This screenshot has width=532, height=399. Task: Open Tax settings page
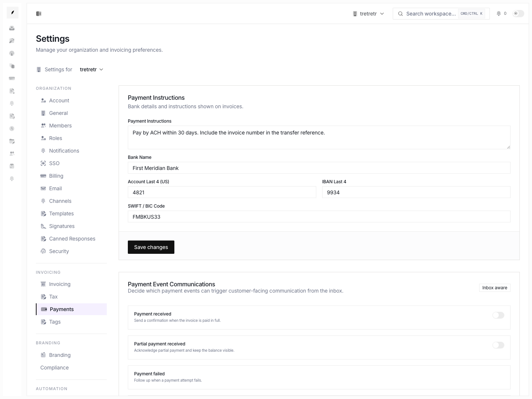click(x=71, y=297)
